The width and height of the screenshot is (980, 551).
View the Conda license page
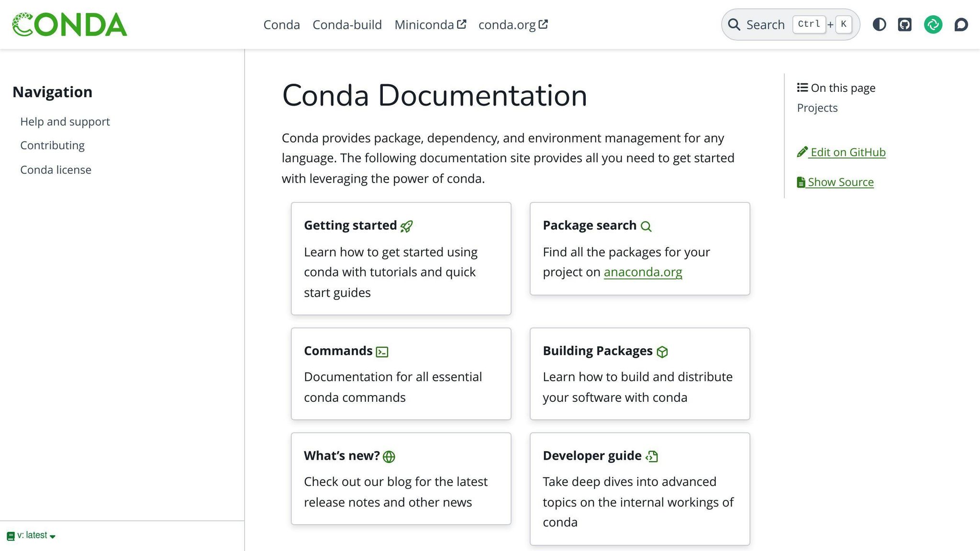(56, 169)
